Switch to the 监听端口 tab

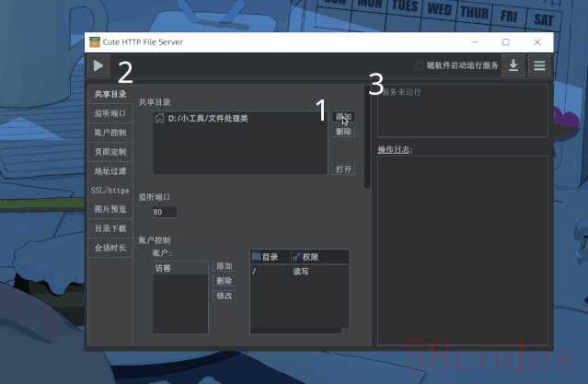coord(110,113)
